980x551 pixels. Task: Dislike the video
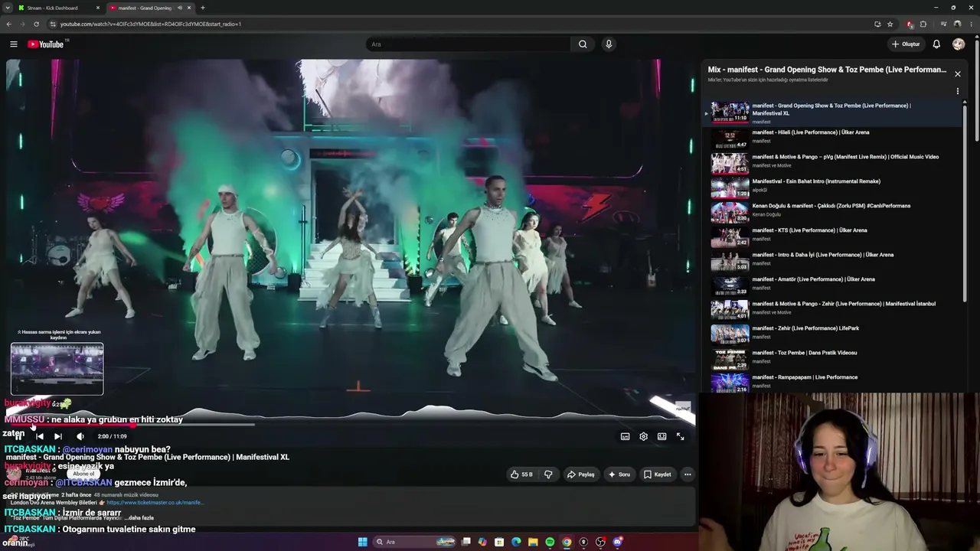tap(548, 474)
